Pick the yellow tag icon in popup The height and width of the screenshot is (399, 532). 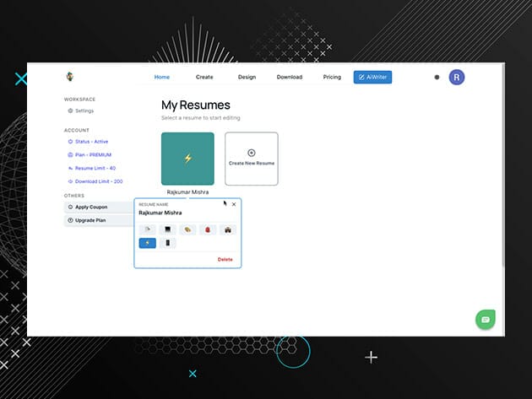click(187, 229)
